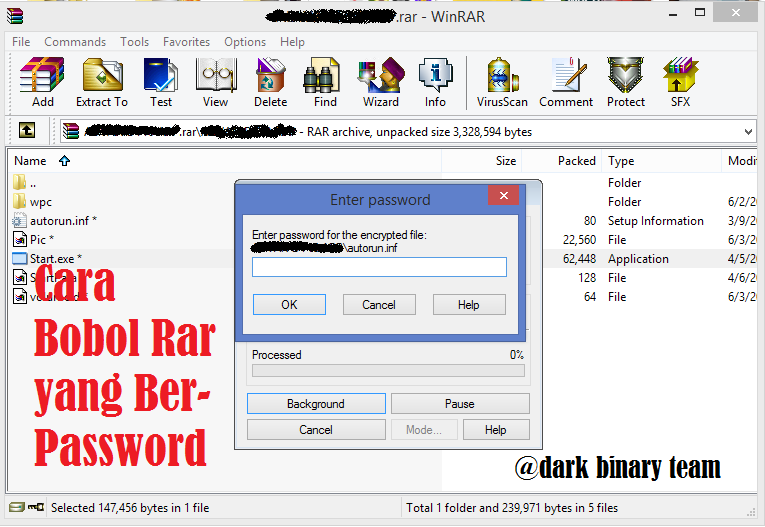Choose the Delete toolbar icon

coord(270,81)
